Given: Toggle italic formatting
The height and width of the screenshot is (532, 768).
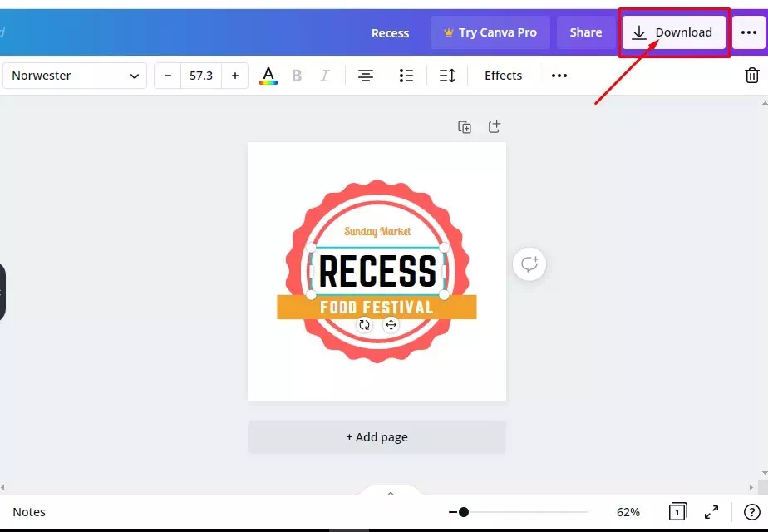Looking at the screenshot, I should 324,76.
